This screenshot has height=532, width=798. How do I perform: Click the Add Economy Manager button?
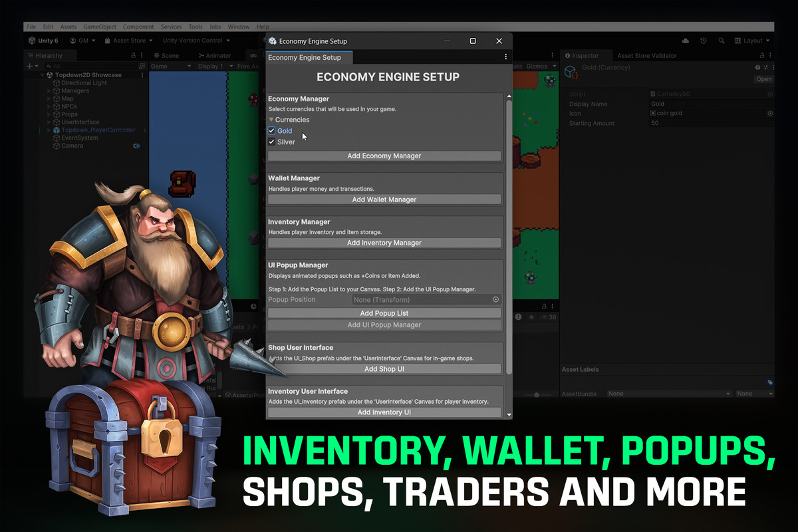point(384,156)
